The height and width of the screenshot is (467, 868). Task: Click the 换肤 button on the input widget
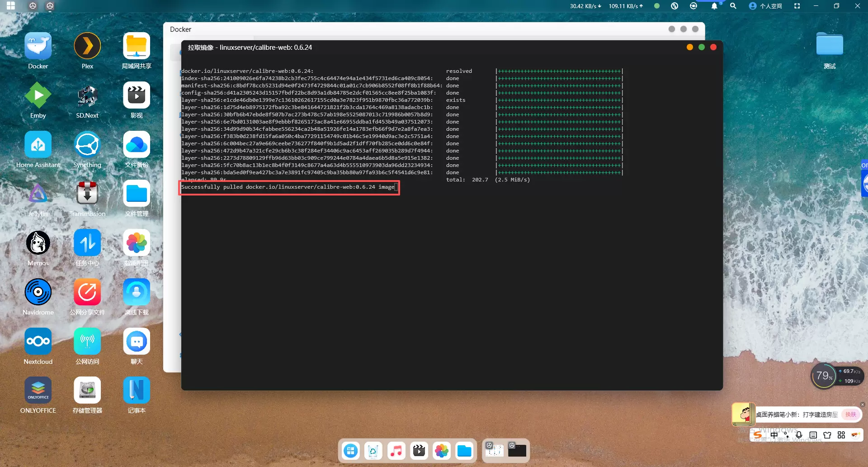851,415
